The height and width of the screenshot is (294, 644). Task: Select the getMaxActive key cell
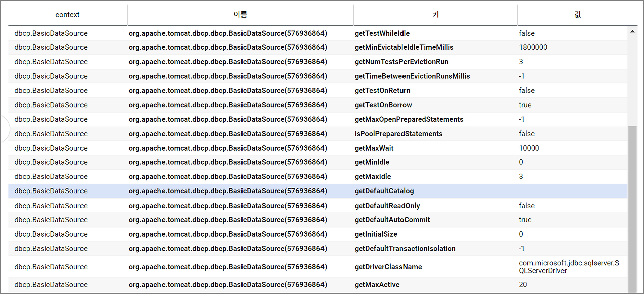(377, 285)
